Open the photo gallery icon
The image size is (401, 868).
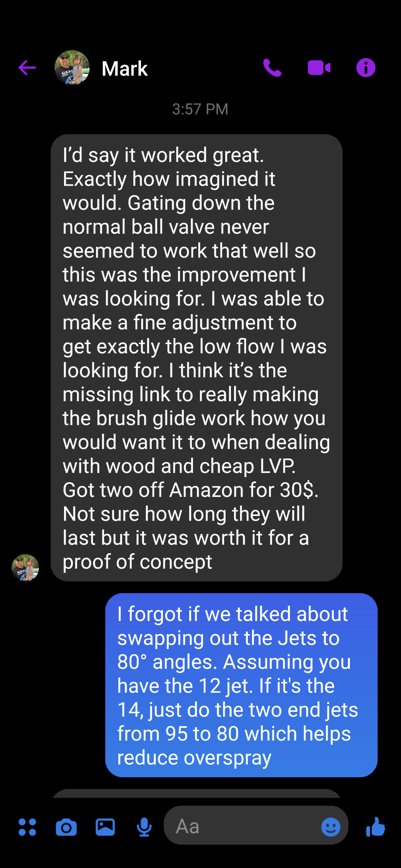point(105,827)
